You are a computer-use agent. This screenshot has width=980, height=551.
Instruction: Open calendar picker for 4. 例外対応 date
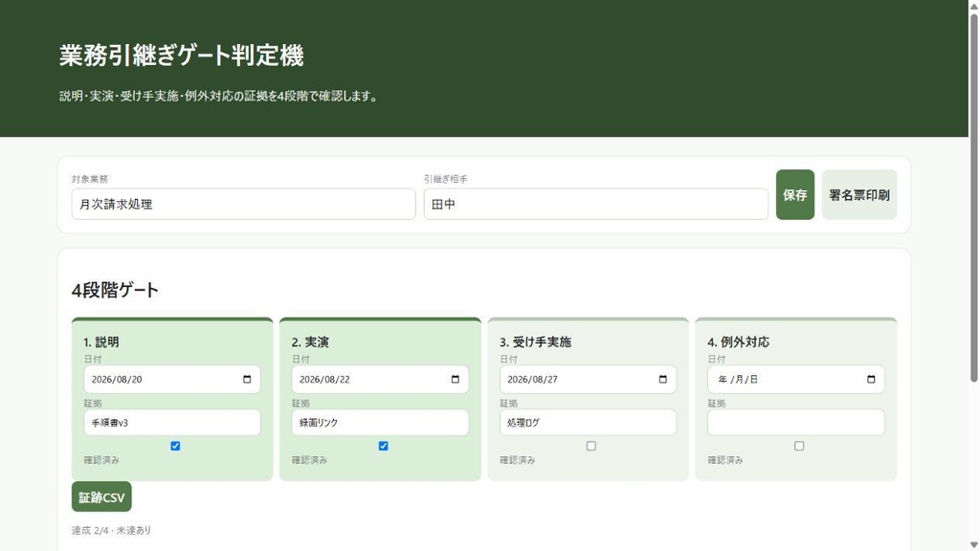click(871, 379)
